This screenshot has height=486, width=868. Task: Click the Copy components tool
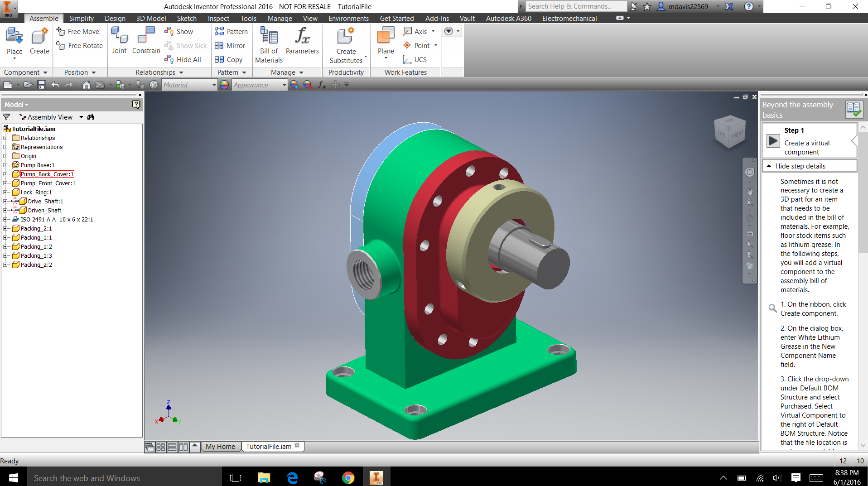[228, 59]
